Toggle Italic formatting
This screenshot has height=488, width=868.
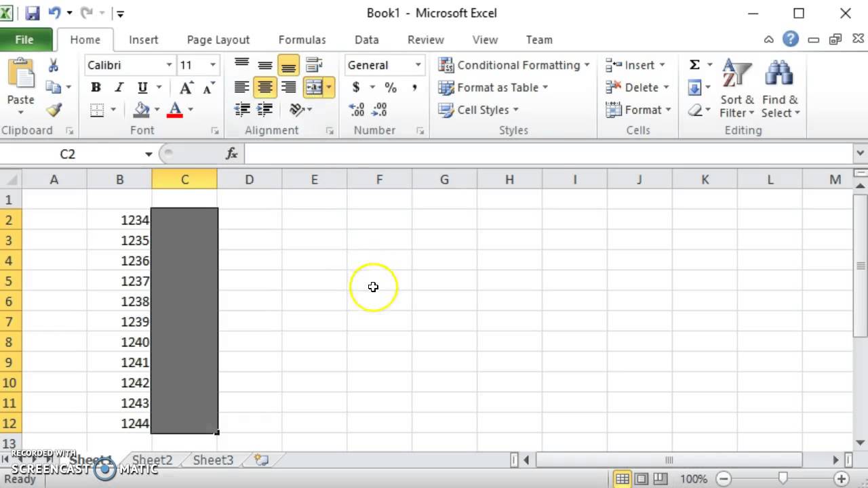pos(119,87)
